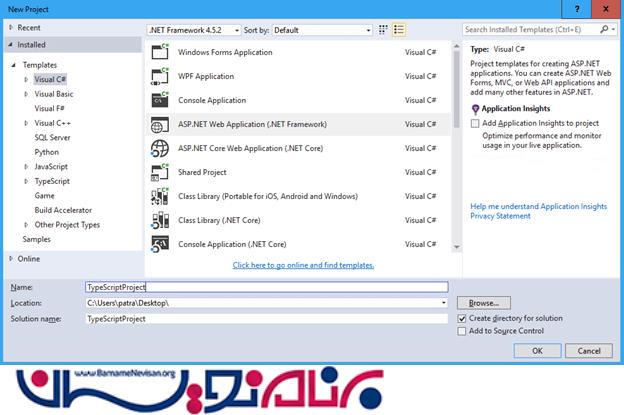Select Samples in the tree
624x415 pixels.
point(36,239)
